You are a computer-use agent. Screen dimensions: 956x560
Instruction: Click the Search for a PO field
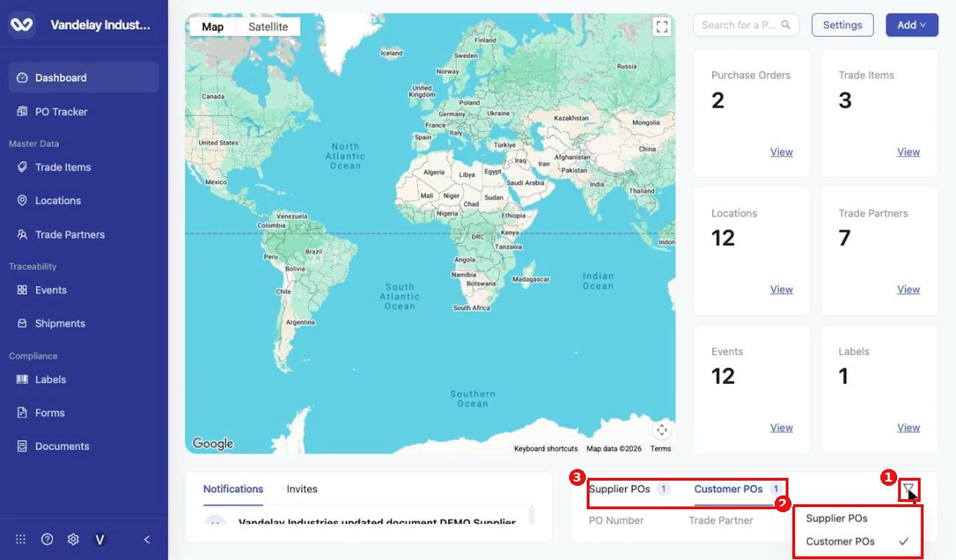746,25
